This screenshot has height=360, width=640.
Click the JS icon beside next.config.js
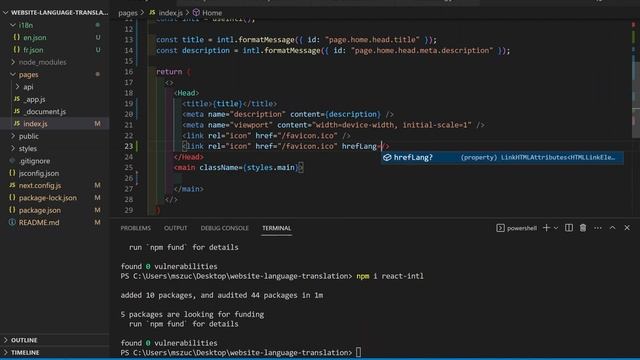click(12, 185)
